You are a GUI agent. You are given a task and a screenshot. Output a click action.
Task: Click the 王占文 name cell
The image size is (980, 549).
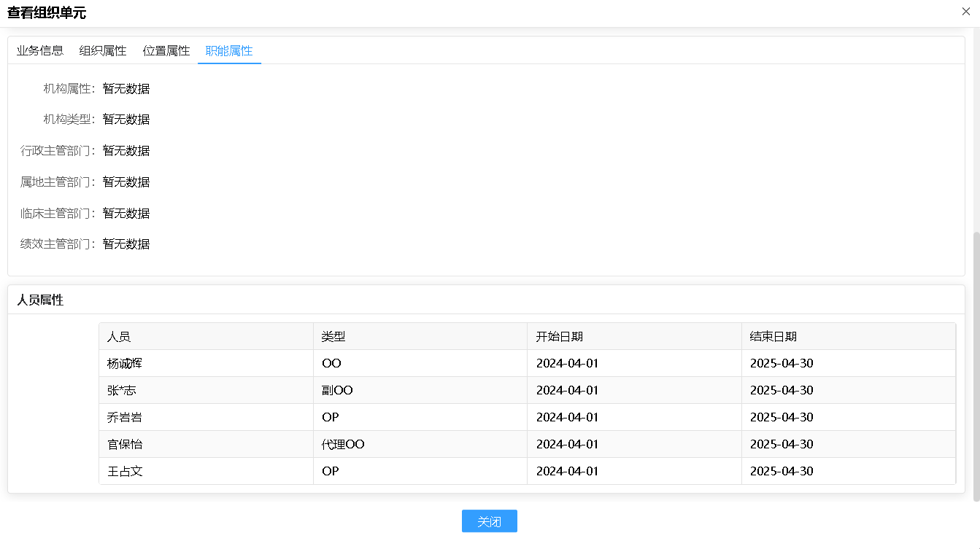coord(125,472)
